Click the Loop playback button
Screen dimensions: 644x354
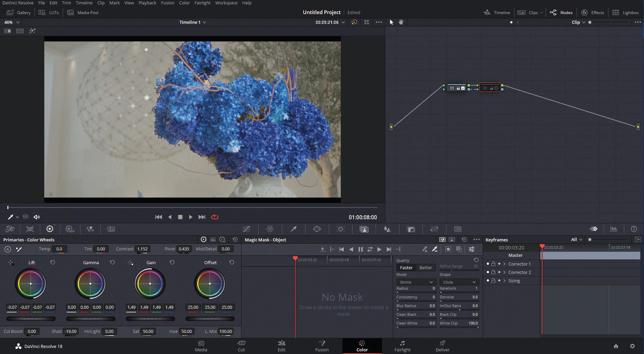click(x=215, y=217)
